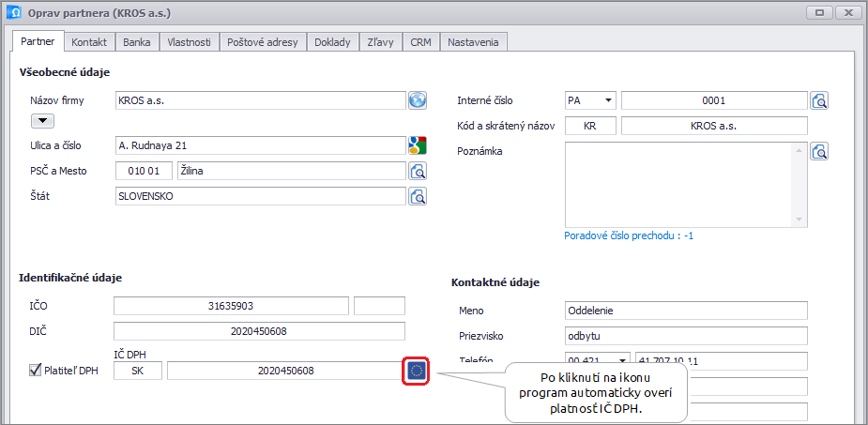Click lookup icon next to Interné číslo
The width and height of the screenshot is (868, 425).
(820, 100)
